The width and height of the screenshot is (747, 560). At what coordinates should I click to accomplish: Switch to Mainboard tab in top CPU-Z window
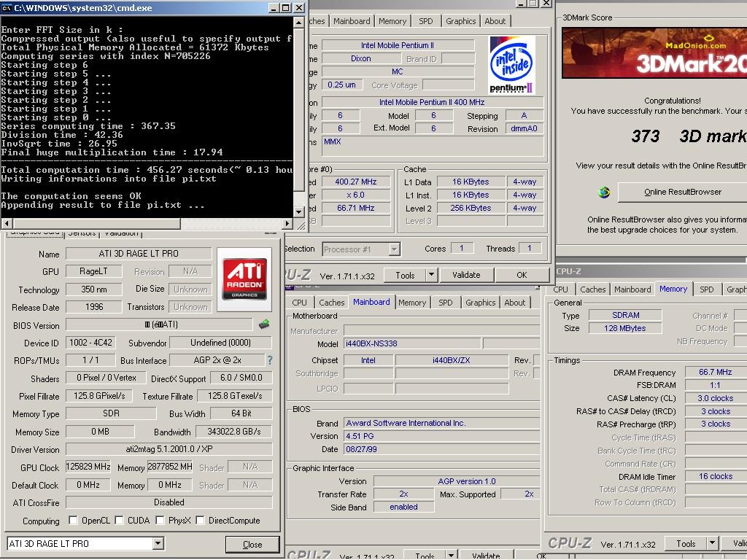352,21
